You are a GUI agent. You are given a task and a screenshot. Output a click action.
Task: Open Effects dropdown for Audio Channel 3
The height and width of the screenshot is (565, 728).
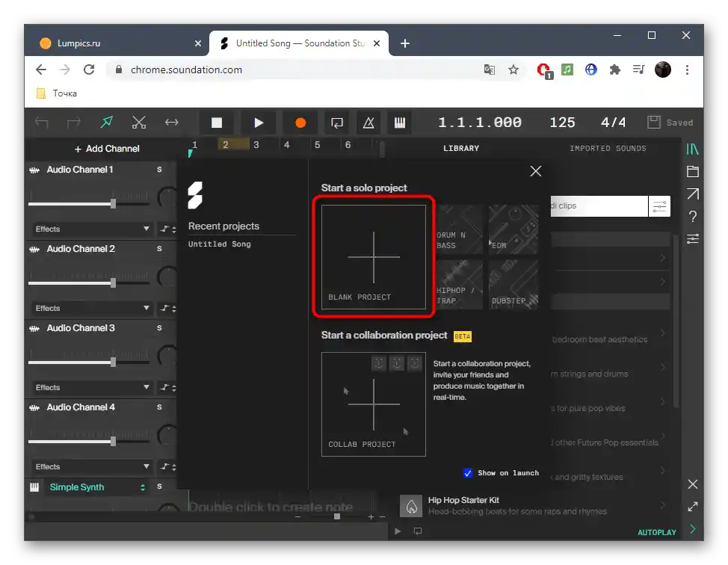[92, 387]
